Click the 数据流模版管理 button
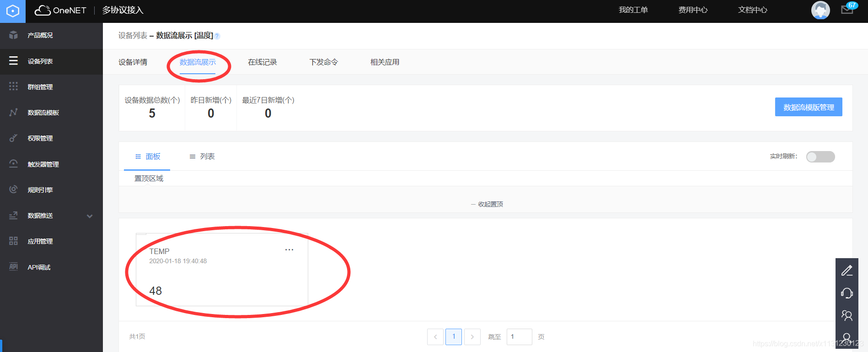Image resolution: width=868 pixels, height=352 pixels. click(x=809, y=107)
